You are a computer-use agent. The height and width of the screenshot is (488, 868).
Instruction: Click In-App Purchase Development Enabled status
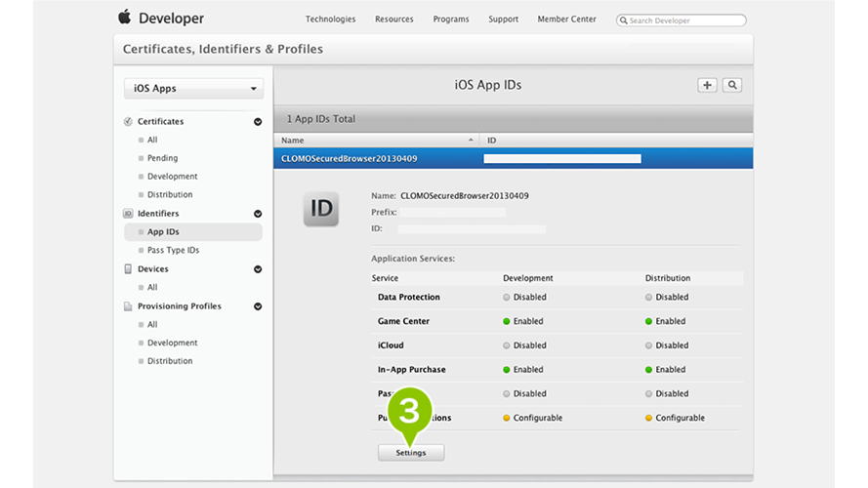[523, 370]
